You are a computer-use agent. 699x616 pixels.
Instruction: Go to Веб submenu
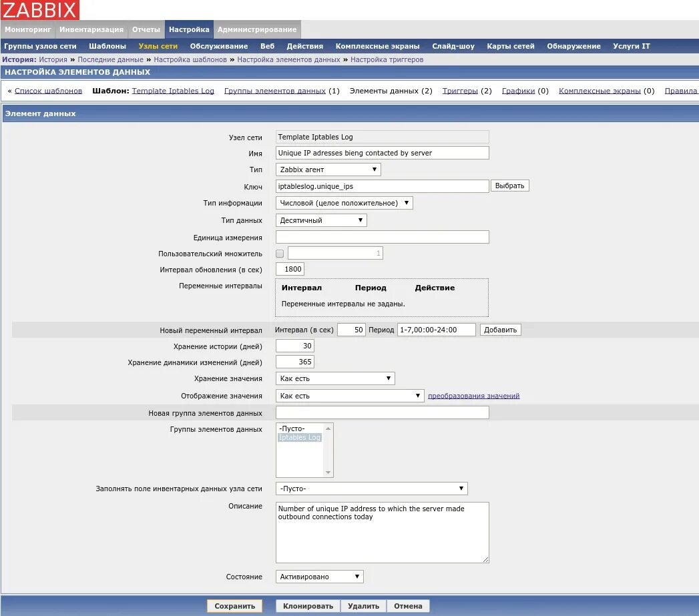point(268,46)
